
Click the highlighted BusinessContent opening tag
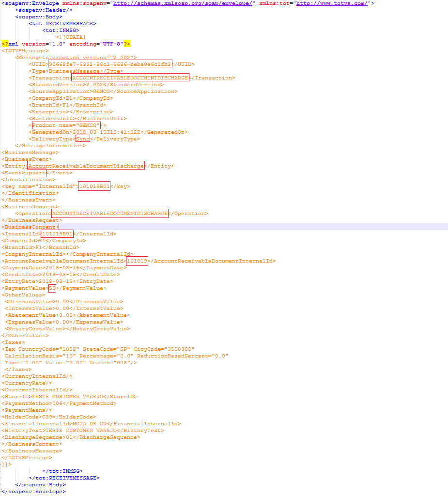point(30,227)
